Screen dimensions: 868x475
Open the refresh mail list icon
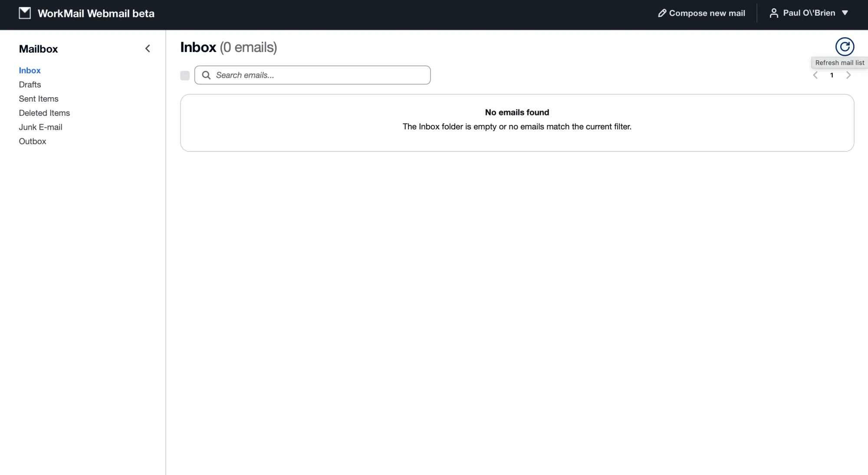[844, 46]
